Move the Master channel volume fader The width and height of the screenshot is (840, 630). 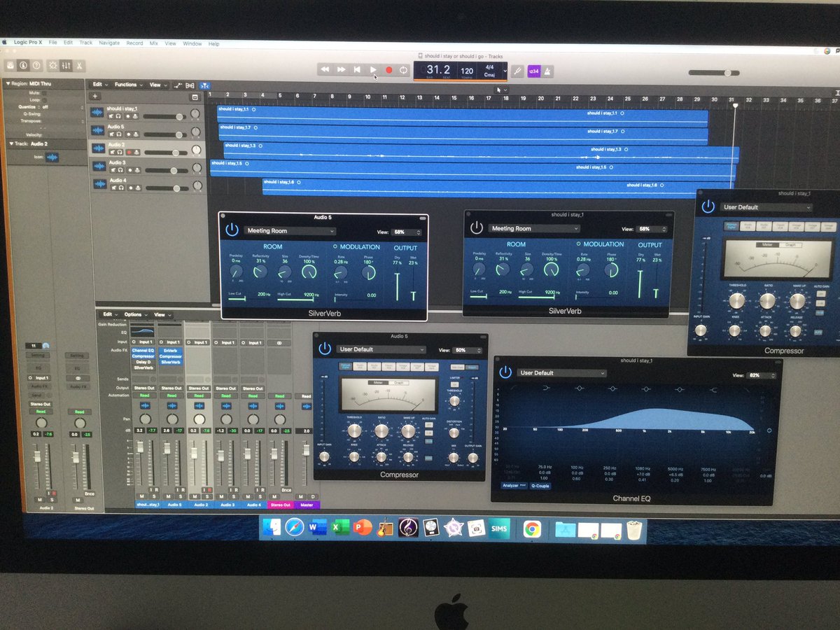pyautogui.click(x=305, y=451)
